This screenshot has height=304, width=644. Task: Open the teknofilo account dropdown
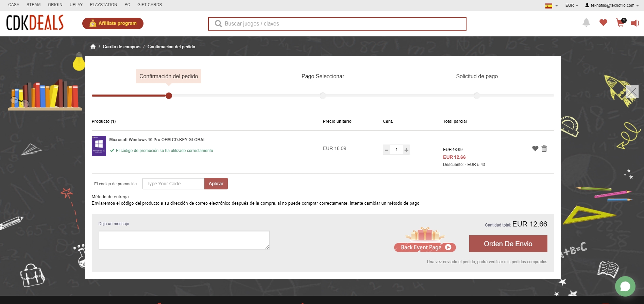[612, 5]
